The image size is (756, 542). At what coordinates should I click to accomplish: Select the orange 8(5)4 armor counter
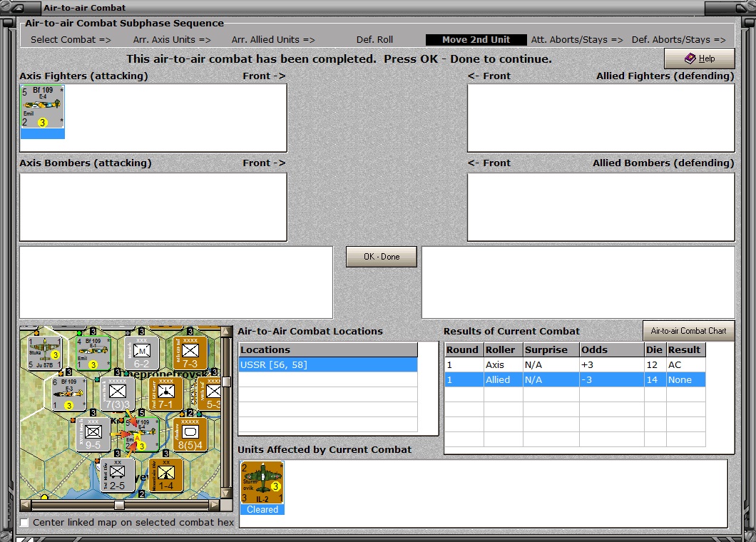(190, 434)
